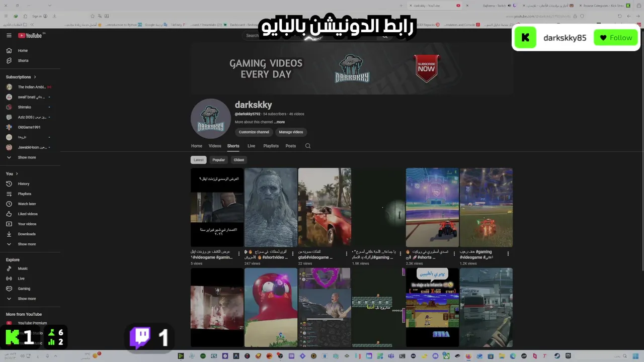Select the darkskky - YouTube browser tab
644x362 pixels.
(x=435, y=6)
